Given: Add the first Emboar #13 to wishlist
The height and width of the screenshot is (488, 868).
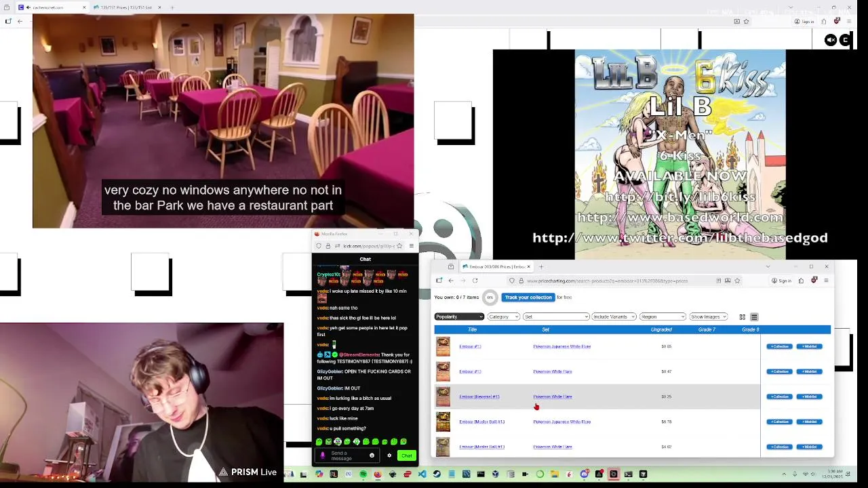Looking at the screenshot, I should click(x=810, y=346).
